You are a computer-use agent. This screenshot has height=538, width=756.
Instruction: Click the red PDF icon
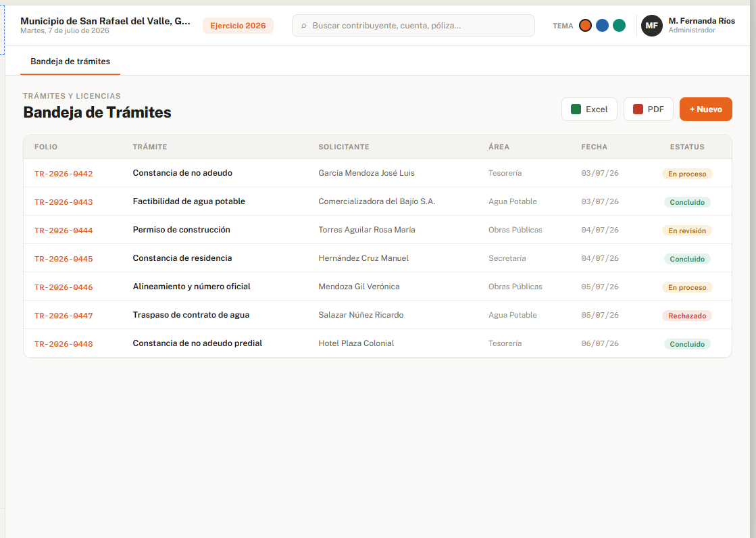coord(637,109)
